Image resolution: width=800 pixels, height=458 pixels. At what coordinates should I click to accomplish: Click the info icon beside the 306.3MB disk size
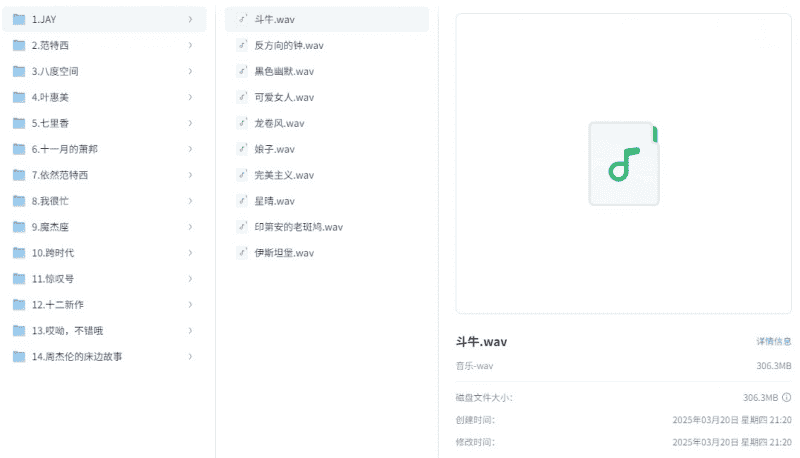[786, 397]
